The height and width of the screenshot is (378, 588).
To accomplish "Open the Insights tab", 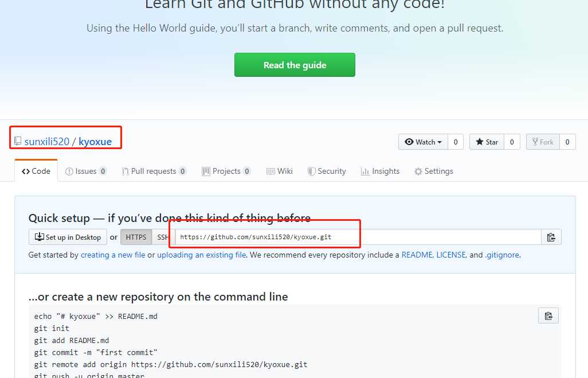I will coord(380,171).
